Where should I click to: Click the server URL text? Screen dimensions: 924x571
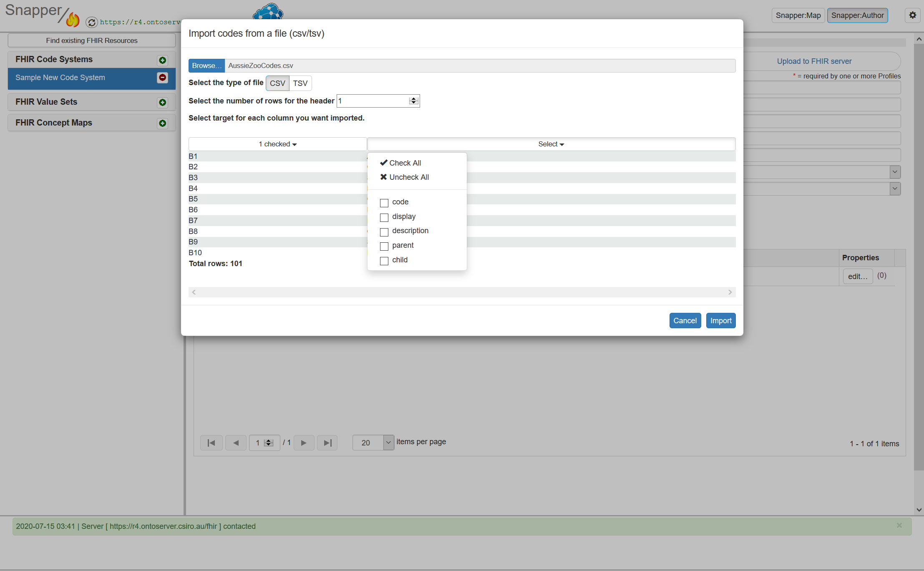point(140,22)
